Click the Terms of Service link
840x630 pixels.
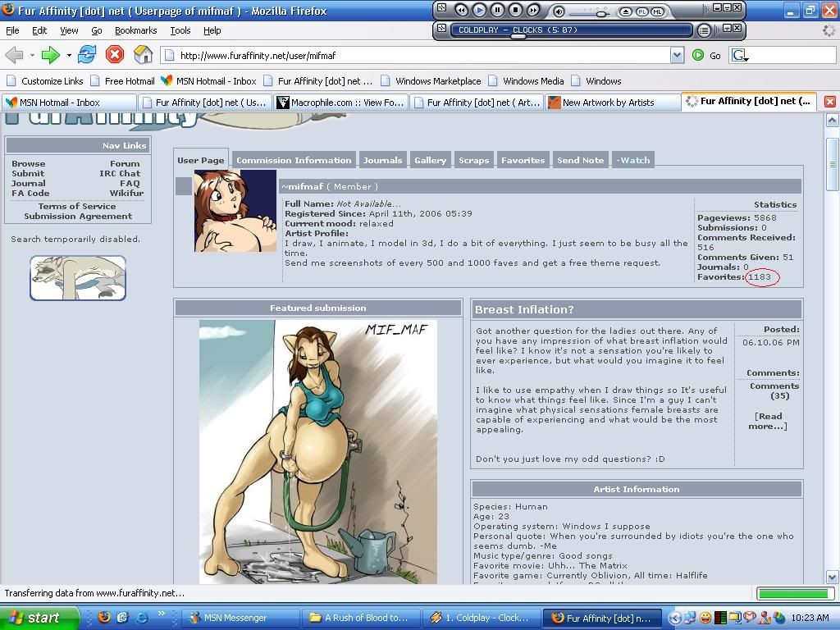77,206
